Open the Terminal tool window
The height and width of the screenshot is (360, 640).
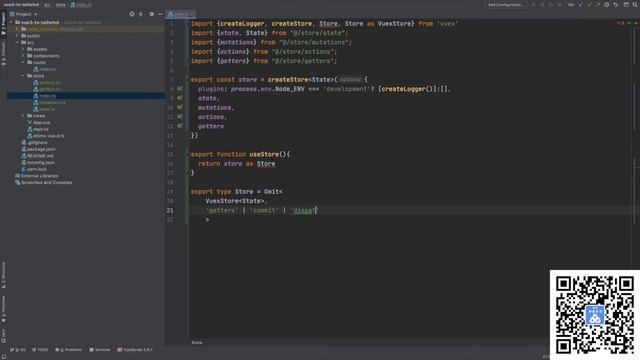[x=100, y=350]
